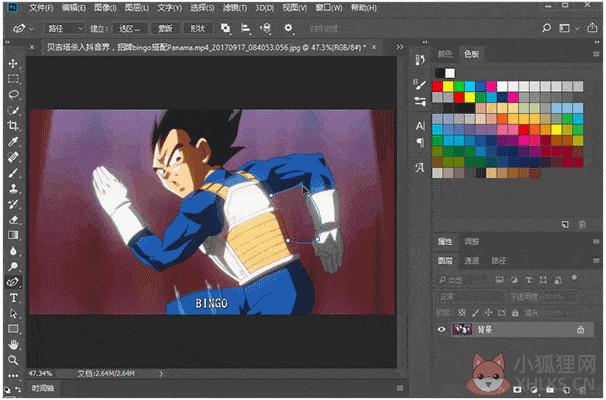This screenshot has width=606, height=400.
Task: Select the Brush tool in the toolbox
Action: pyautogui.click(x=13, y=173)
